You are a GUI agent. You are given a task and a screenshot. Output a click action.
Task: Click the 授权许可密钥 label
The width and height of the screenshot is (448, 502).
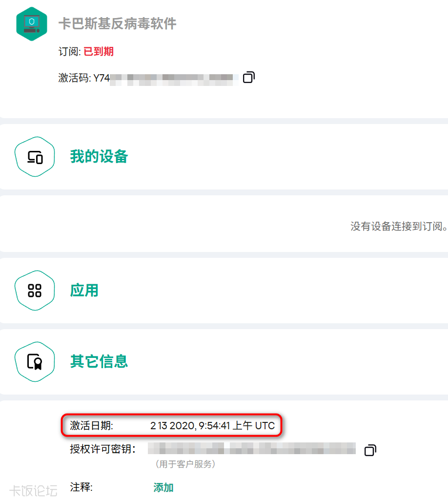click(x=102, y=449)
